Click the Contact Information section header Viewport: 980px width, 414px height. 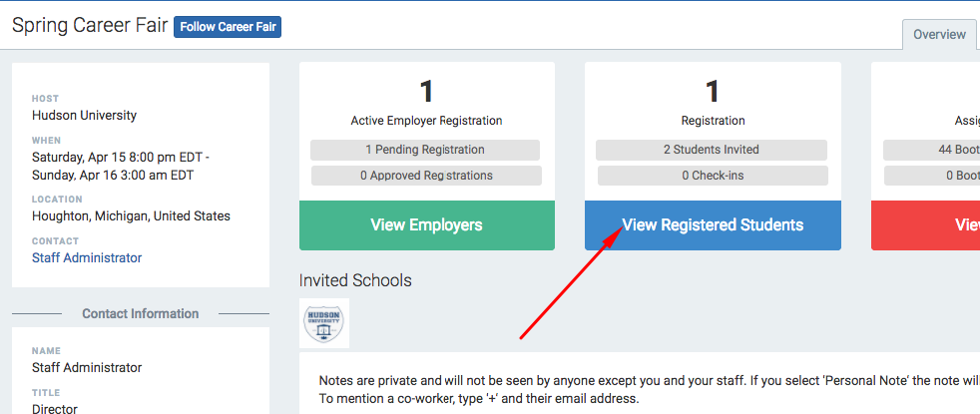[x=141, y=313]
